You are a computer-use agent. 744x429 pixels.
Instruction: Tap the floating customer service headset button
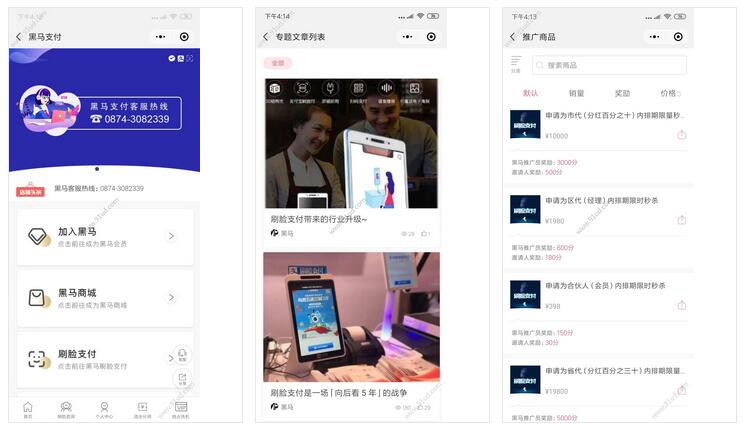coord(182,355)
